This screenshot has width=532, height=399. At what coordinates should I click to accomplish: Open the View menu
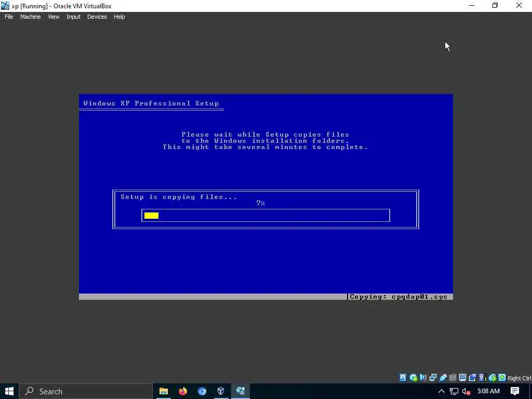(54, 17)
